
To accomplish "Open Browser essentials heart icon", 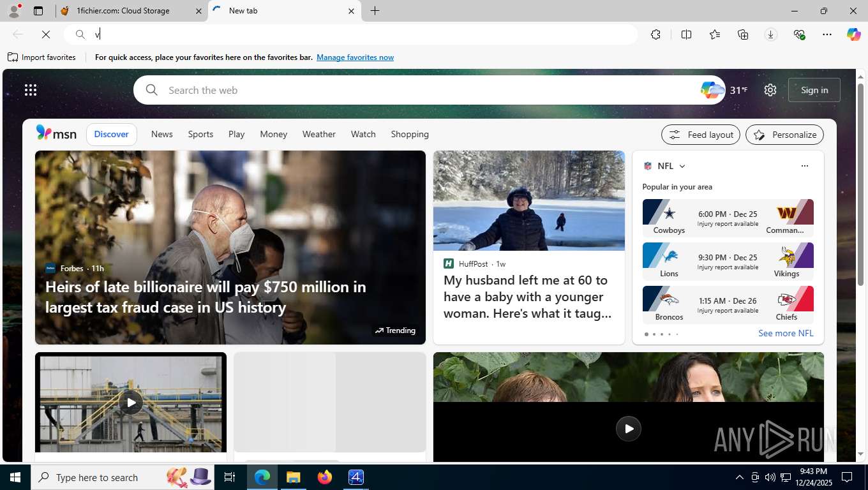I will click(x=799, y=34).
